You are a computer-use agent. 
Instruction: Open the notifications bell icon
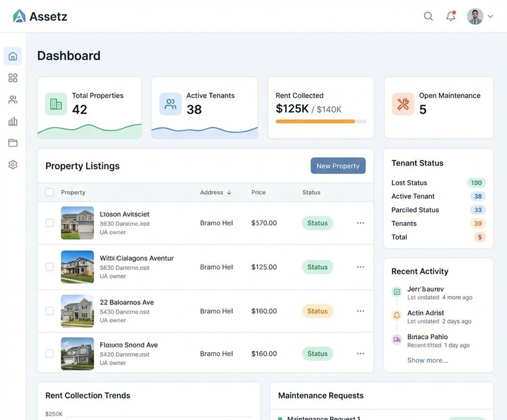click(451, 16)
